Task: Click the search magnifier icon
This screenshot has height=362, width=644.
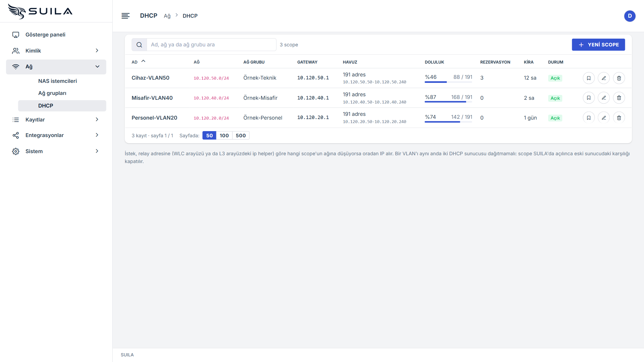Action: click(x=139, y=45)
